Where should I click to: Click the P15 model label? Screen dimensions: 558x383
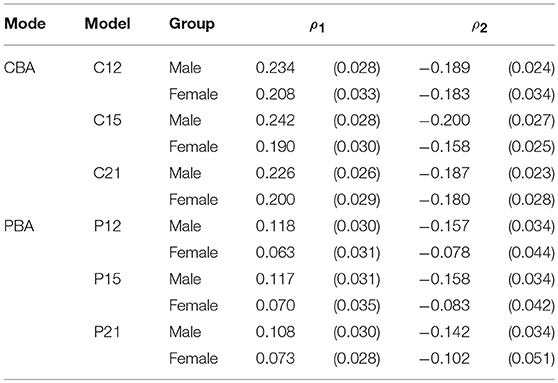(107, 279)
